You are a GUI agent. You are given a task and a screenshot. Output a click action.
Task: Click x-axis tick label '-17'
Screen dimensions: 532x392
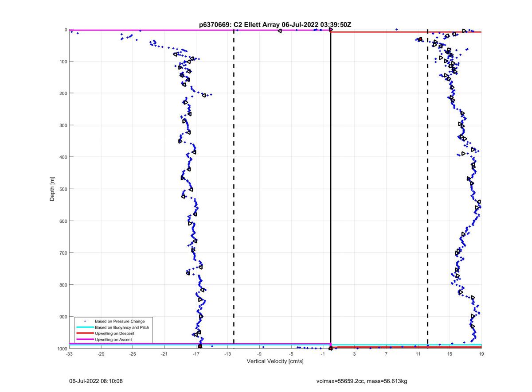click(x=196, y=354)
